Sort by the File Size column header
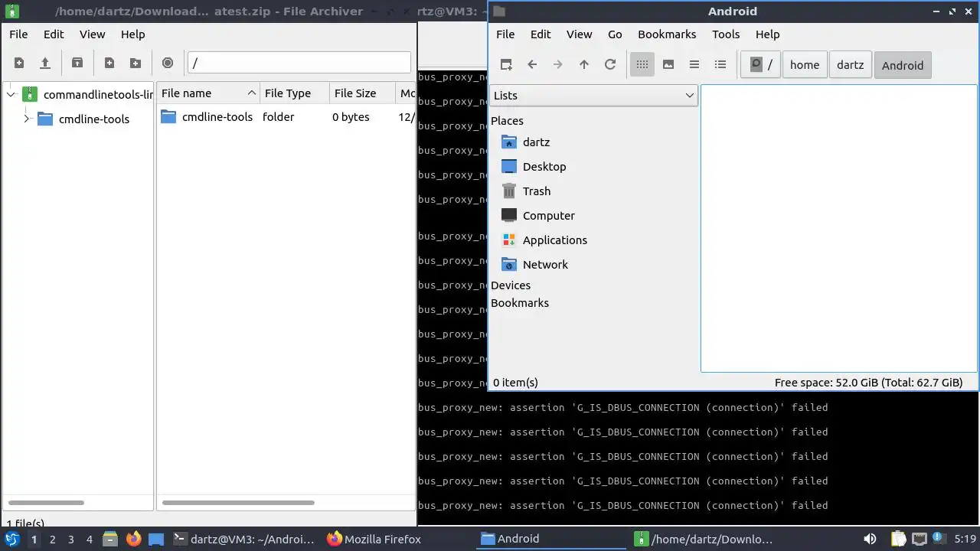Screen dimensions: 980x551 (x=362, y=93)
